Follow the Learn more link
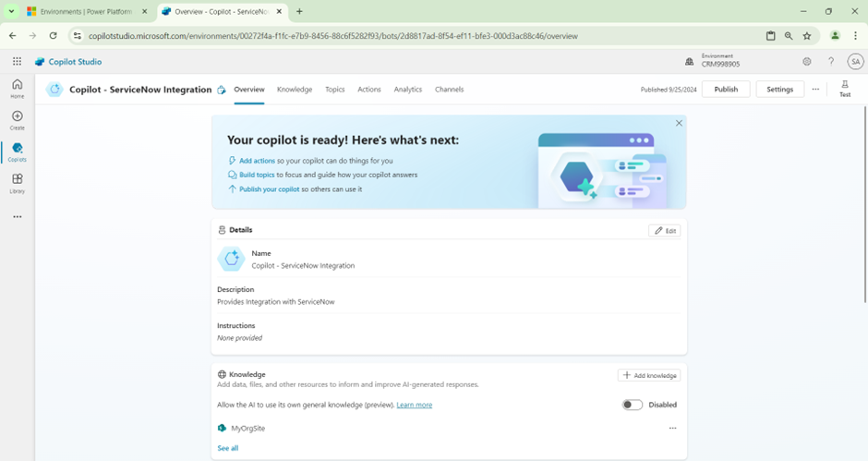The width and height of the screenshot is (868, 461). coord(414,405)
